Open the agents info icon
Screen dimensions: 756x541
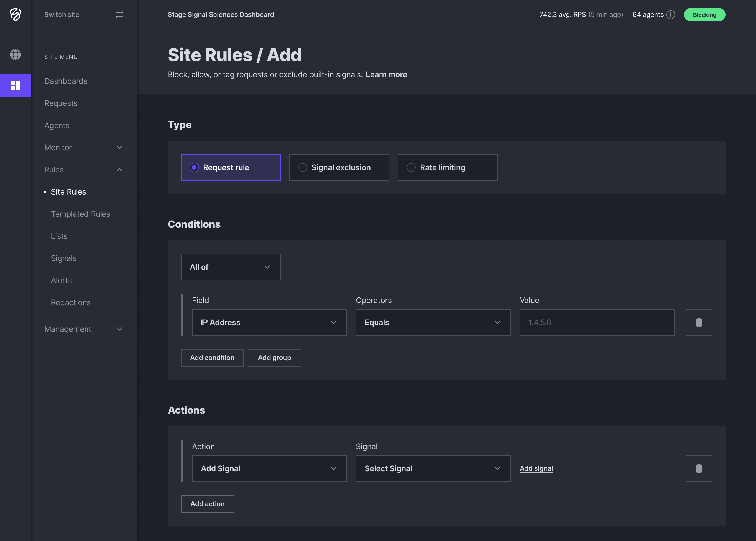click(671, 15)
